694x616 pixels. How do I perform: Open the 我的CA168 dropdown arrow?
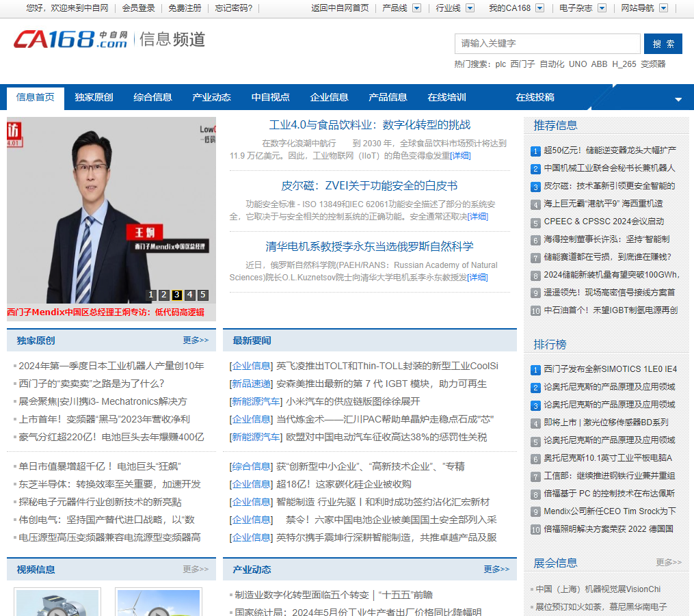tap(539, 8)
